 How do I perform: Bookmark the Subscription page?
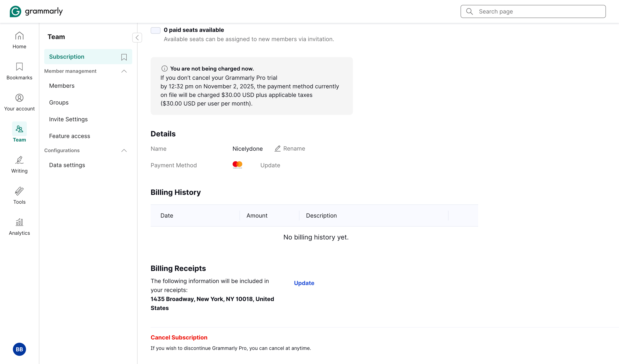click(124, 57)
